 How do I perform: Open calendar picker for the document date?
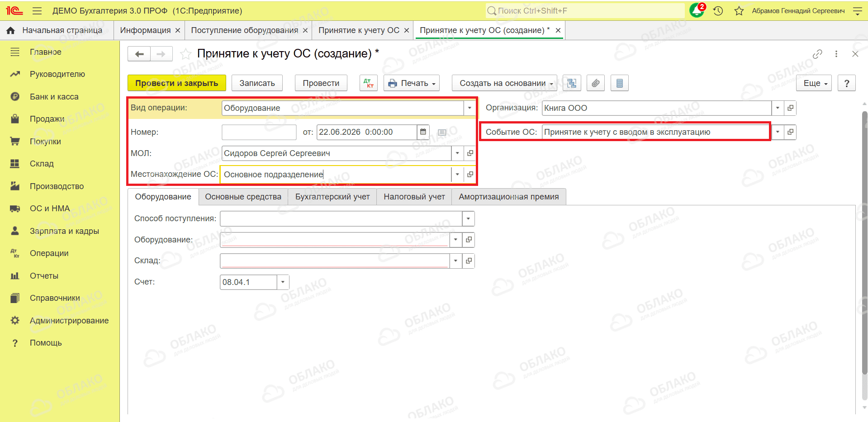423,132
